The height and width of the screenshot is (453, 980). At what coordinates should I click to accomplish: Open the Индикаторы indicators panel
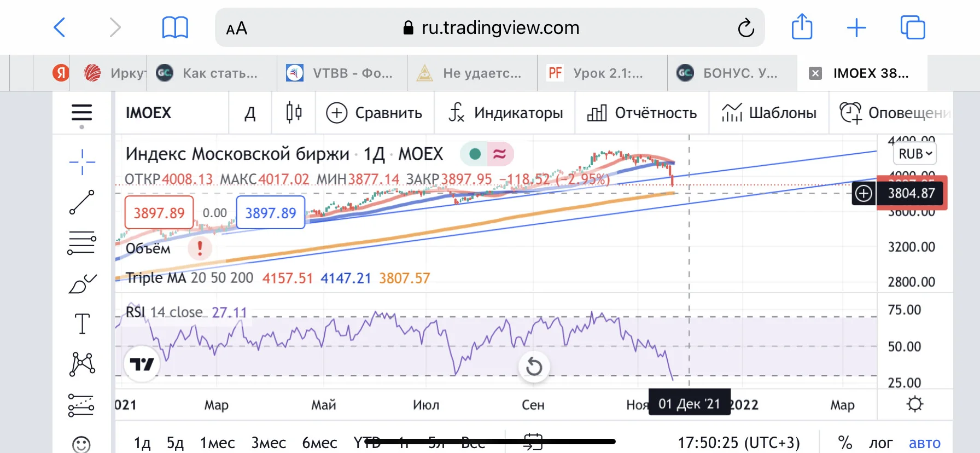point(505,113)
